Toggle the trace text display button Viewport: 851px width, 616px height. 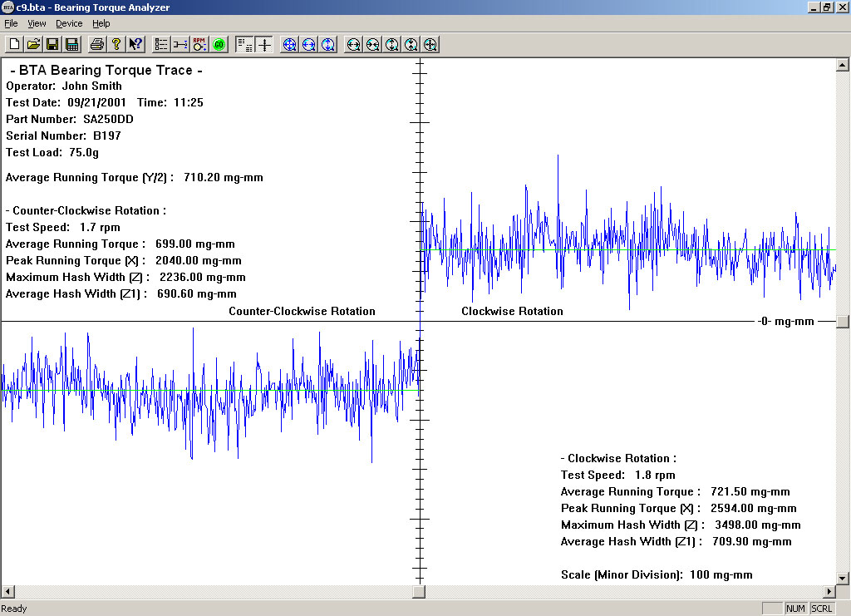(x=244, y=44)
